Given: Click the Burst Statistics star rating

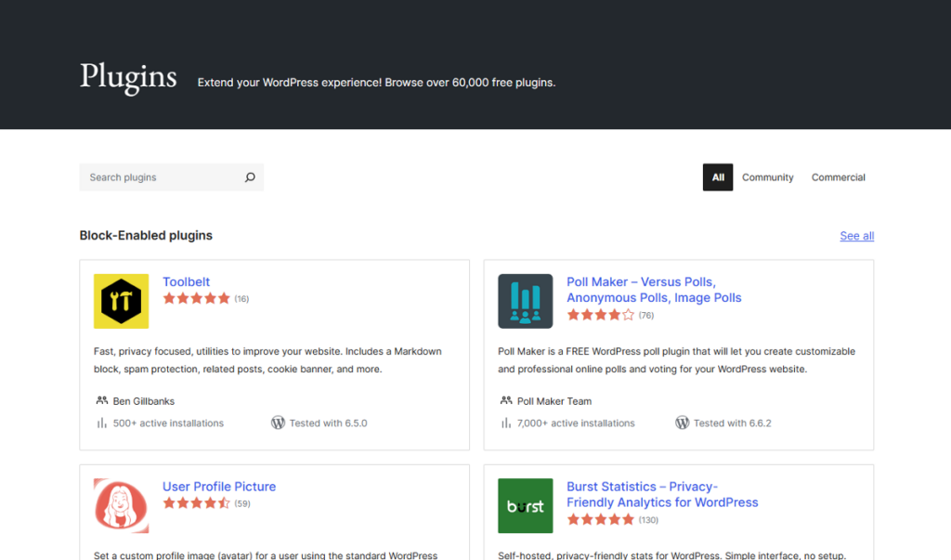Looking at the screenshot, I should [x=601, y=519].
